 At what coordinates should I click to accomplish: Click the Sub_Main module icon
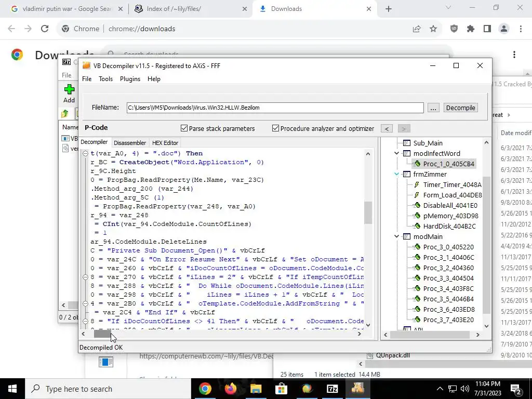pyautogui.click(x=406, y=143)
